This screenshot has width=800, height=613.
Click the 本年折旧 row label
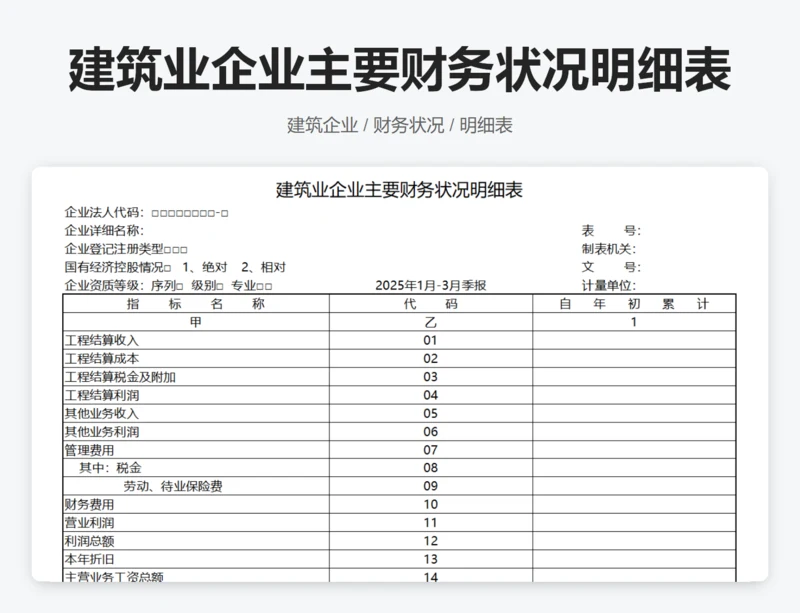tap(89, 559)
